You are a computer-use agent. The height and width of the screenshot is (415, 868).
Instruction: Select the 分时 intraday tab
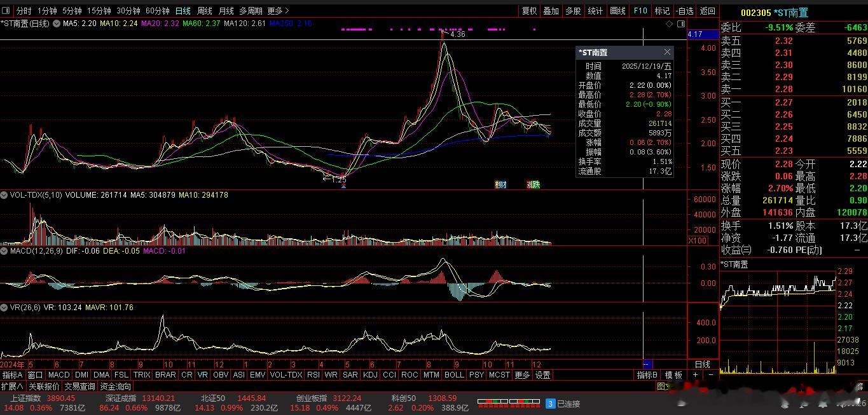24,11
